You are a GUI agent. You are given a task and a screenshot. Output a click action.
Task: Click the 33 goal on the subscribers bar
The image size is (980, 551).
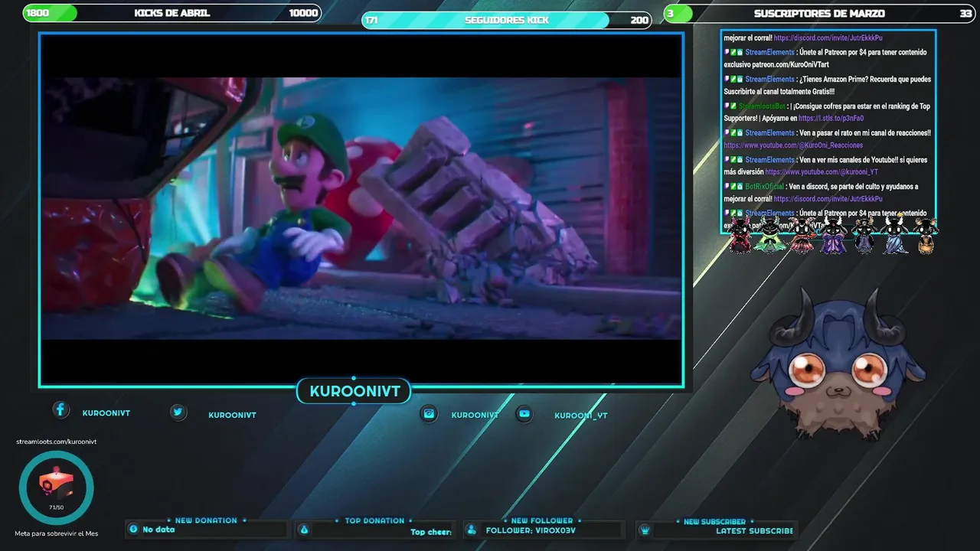965,14
